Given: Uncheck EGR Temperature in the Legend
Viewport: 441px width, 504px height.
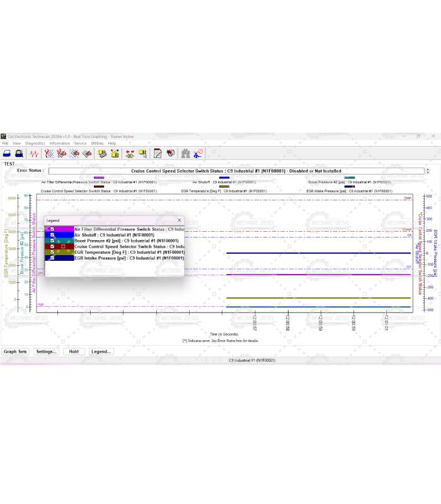Looking at the screenshot, I should click(52, 252).
